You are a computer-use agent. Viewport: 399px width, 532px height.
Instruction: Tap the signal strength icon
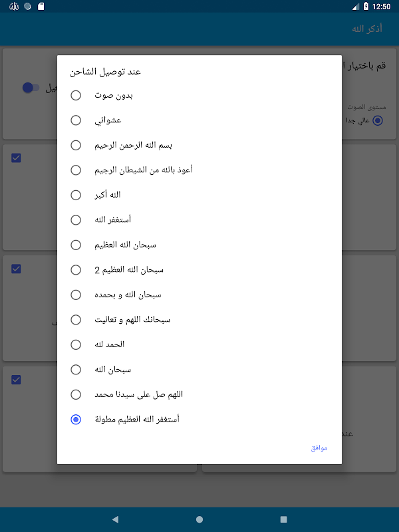click(x=355, y=7)
